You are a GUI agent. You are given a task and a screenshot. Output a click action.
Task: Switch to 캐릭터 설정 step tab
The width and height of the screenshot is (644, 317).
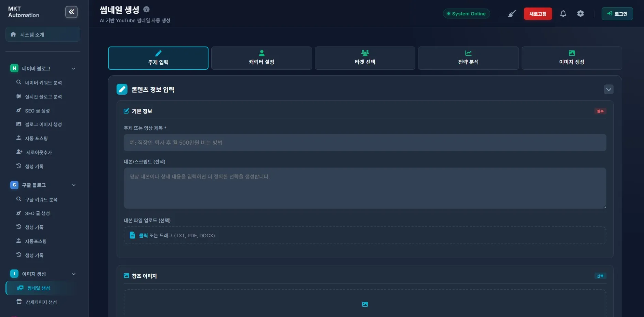pyautogui.click(x=261, y=58)
